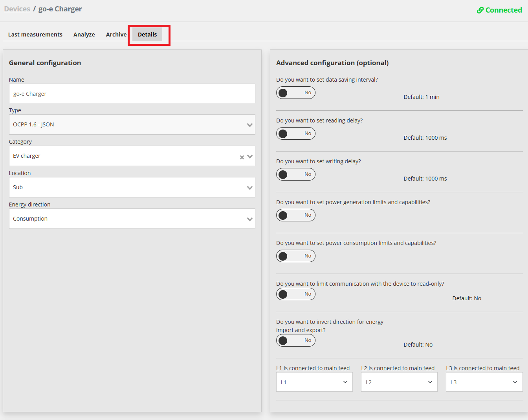The image size is (528, 420).
Task: Open the Type dropdown showing OCPP 1.6 - JSON
Action: coord(132,124)
